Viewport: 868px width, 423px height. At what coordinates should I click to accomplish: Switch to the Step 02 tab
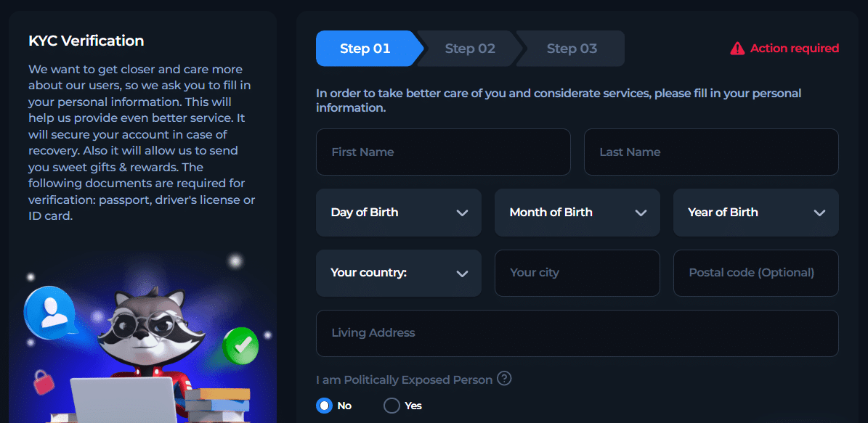(469, 48)
